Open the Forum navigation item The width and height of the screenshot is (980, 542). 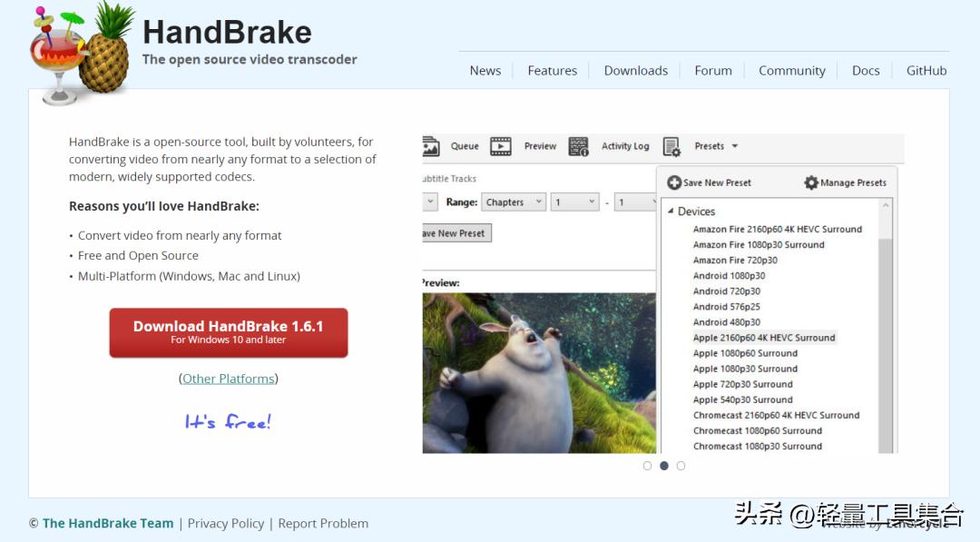713,70
